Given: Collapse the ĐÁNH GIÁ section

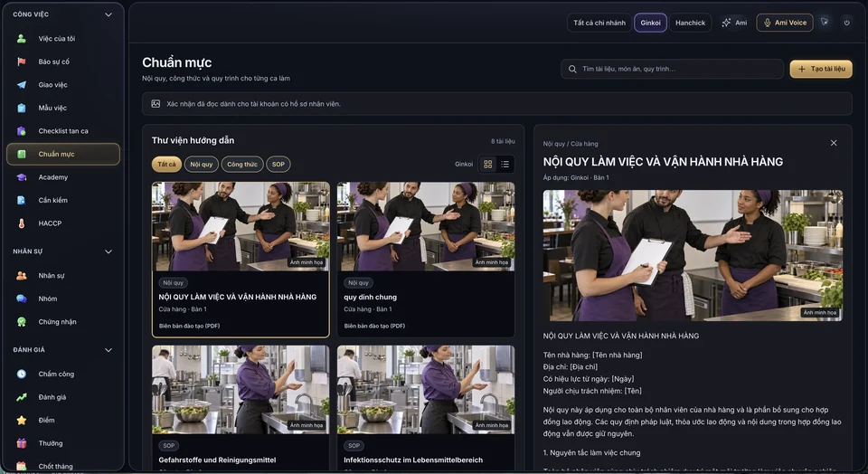Looking at the screenshot, I should 108,350.
